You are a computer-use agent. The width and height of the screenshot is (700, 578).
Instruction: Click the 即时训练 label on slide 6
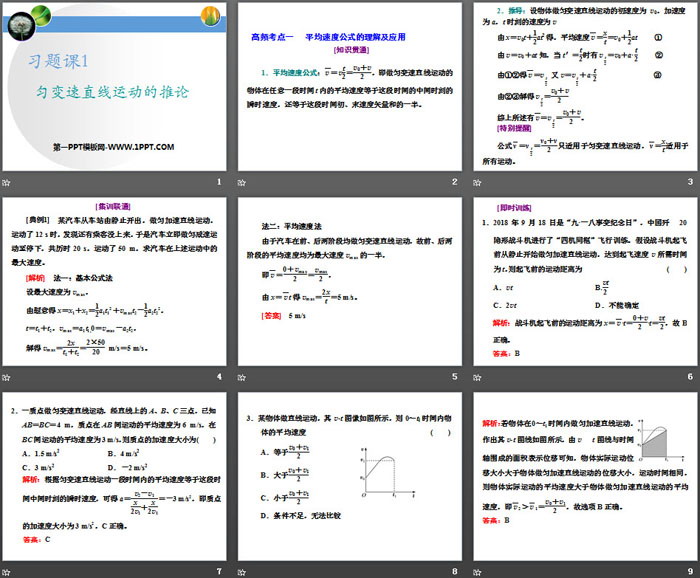tap(514, 208)
